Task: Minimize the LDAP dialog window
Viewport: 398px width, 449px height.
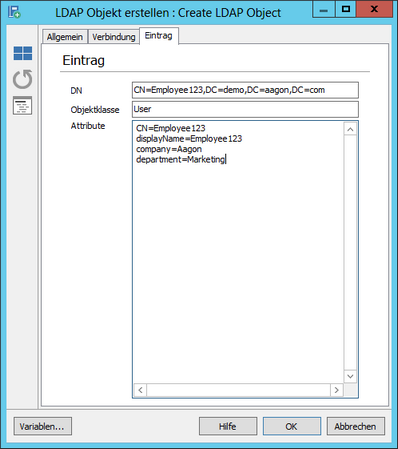Action: coord(323,10)
